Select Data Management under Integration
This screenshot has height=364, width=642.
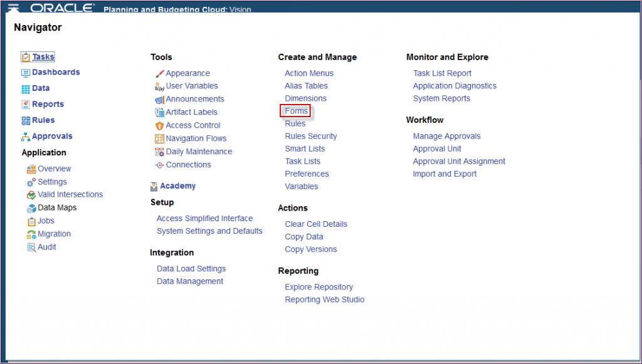190,281
